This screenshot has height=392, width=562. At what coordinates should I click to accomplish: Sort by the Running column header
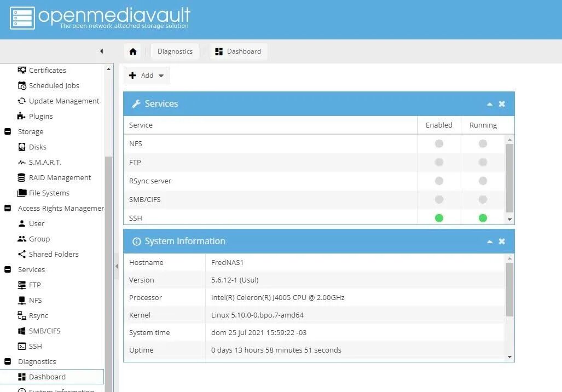tap(483, 125)
